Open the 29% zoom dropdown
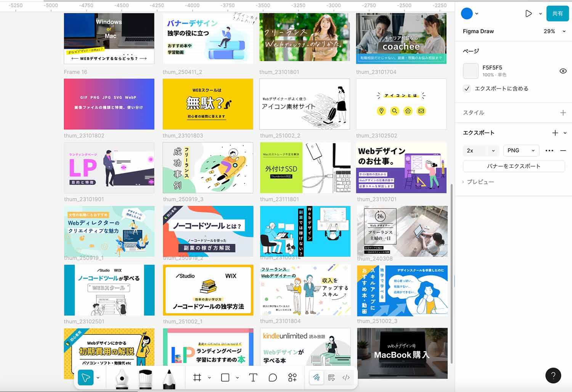Screen dimensions: 572x392 pos(554,31)
